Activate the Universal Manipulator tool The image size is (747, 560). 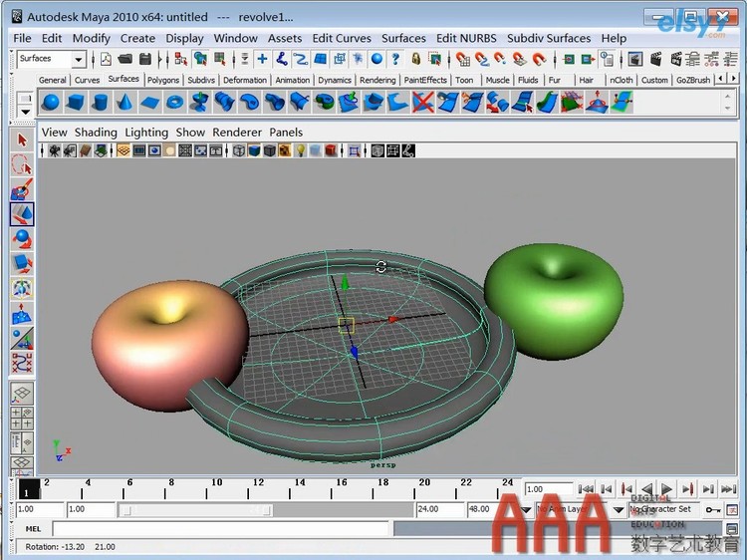pyautogui.click(x=22, y=288)
